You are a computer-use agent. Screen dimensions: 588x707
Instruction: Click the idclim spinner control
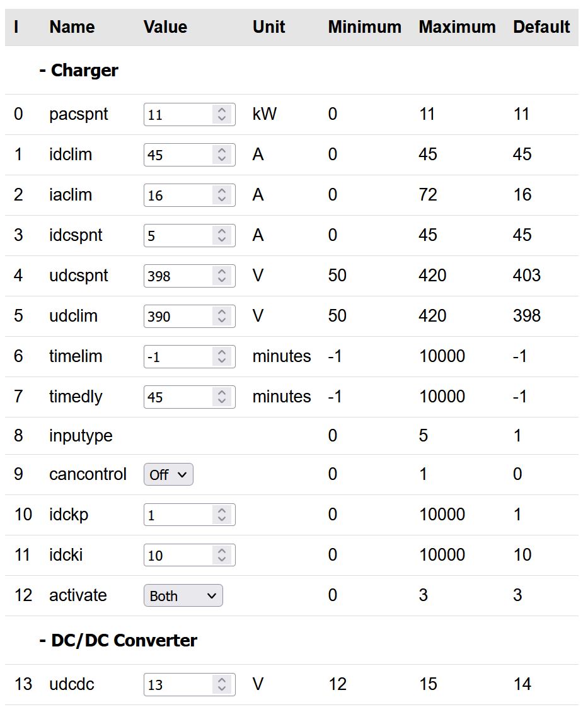click(221, 155)
